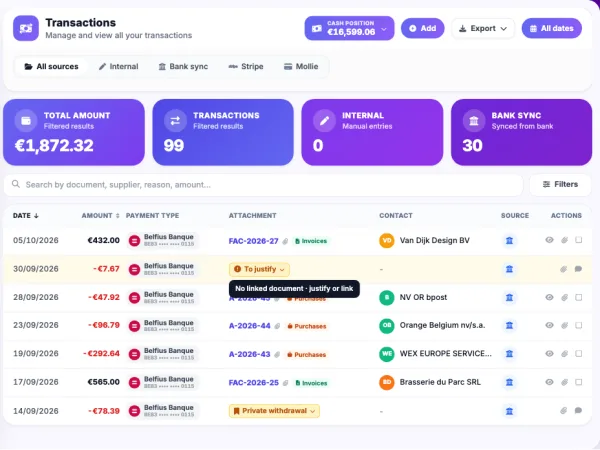Open the FAC-2026-25 document link
This screenshot has height=450, width=600.
(253, 383)
